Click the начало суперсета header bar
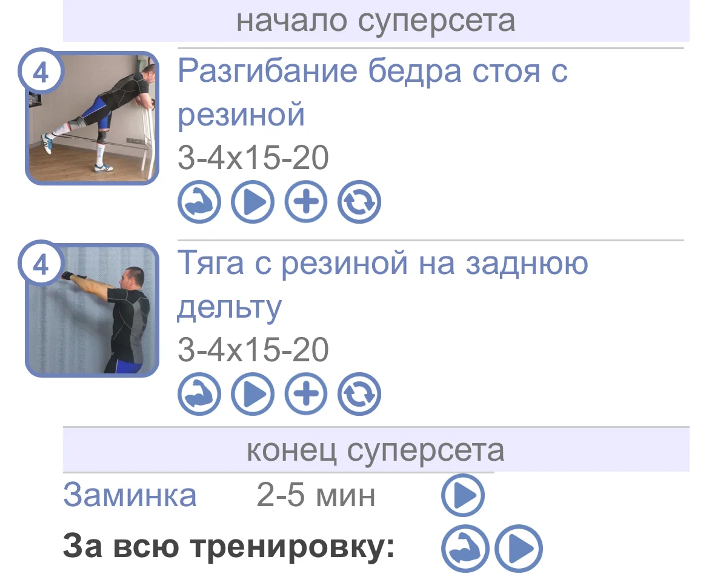709x588 pixels. 376,21
